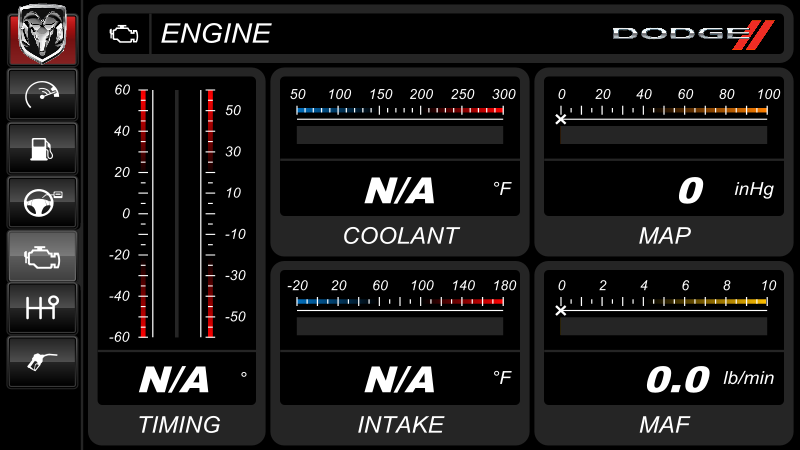Select the COOLANT gauge label
800x450 pixels.
(401, 236)
